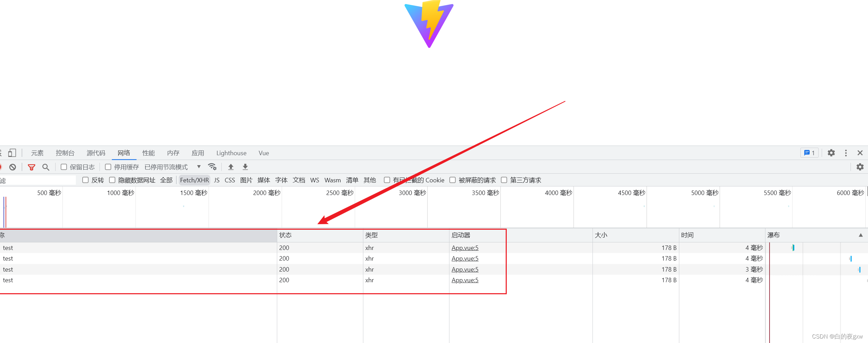Select the 全部 request type filter
This screenshot has width=868, height=343.
166,180
